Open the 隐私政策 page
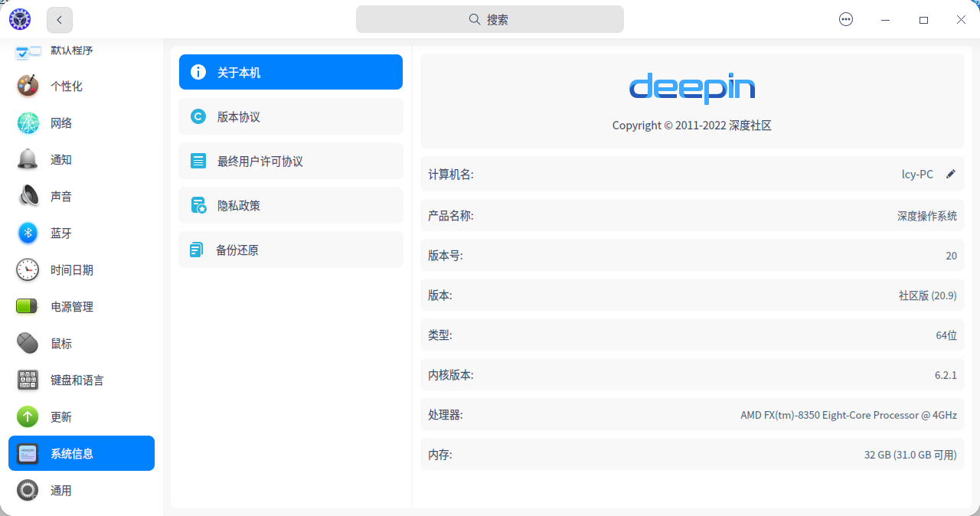This screenshot has width=980, height=516. coord(291,205)
